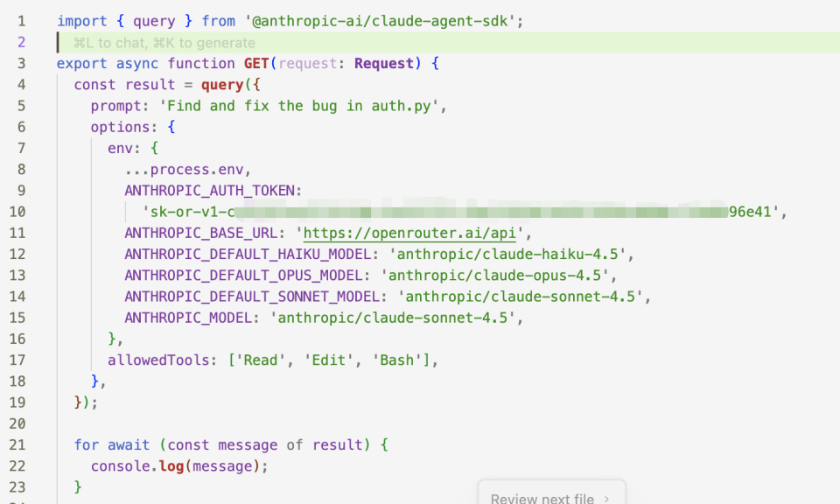Click the 'Edit' tool string
Image resolution: width=840 pixels, height=504 pixels.
[328, 360]
